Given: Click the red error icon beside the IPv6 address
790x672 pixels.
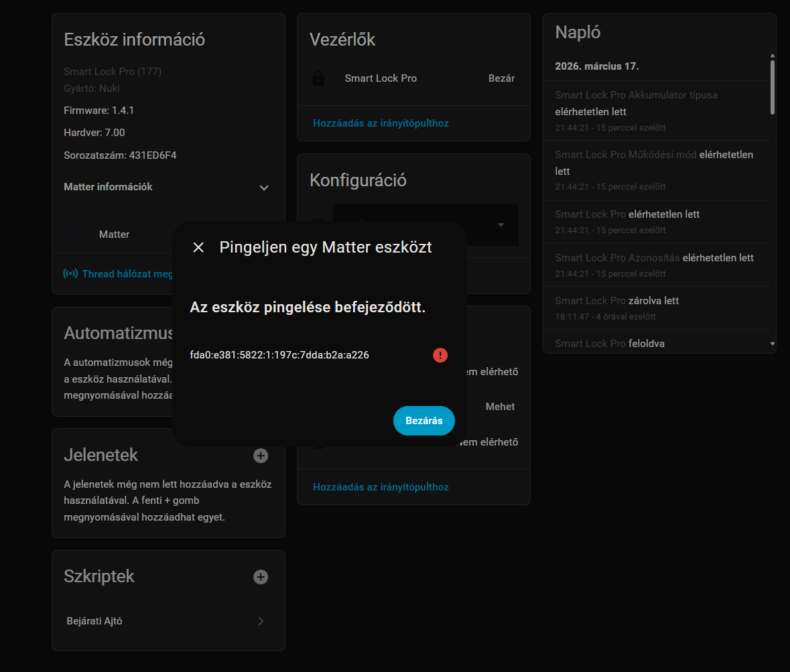Looking at the screenshot, I should point(440,355).
